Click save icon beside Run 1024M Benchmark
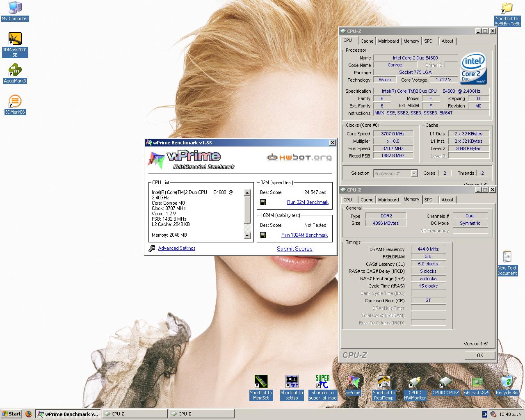Screen dimensions: 525x420 coord(263,235)
